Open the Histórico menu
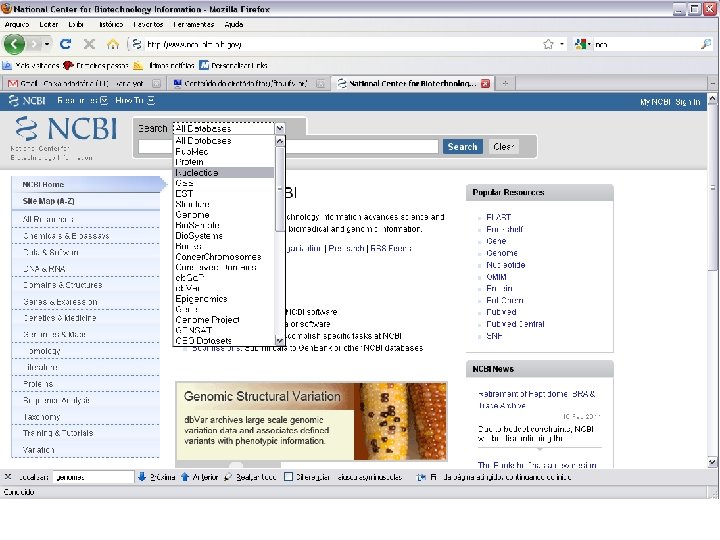This screenshot has height=540, width=720. (111, 24)
